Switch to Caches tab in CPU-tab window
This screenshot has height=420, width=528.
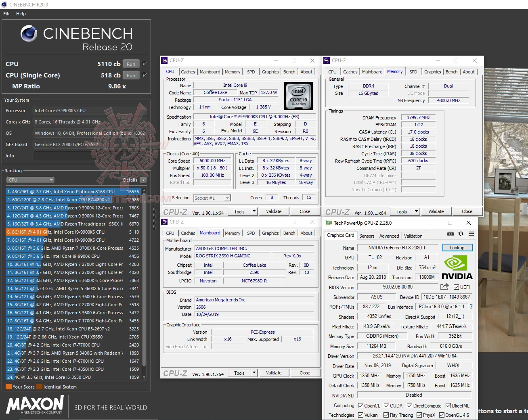[x=188, y=72]
